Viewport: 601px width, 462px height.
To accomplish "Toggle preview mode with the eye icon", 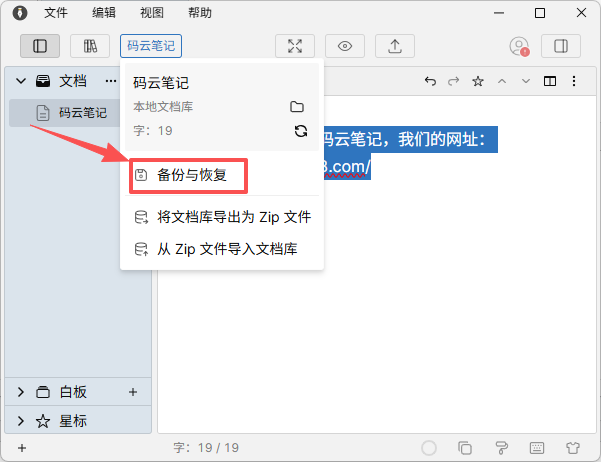I will (345, 46).
